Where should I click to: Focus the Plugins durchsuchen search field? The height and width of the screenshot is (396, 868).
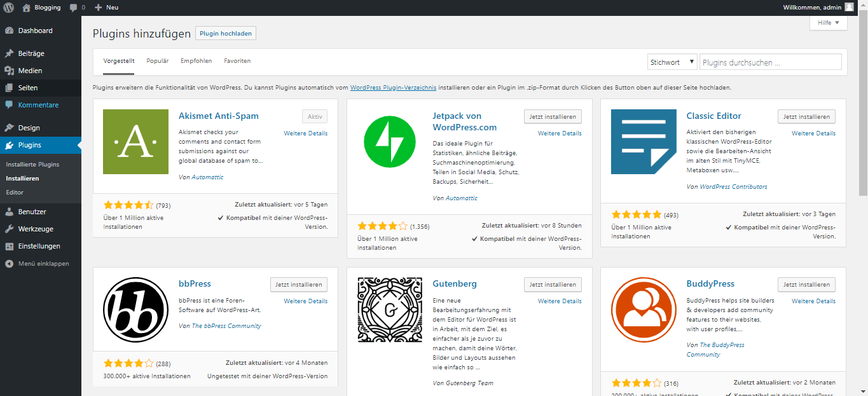click(771, 62)
